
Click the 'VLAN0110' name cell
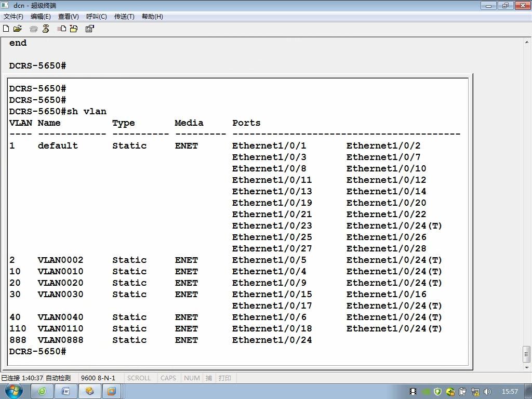(60, 328)
